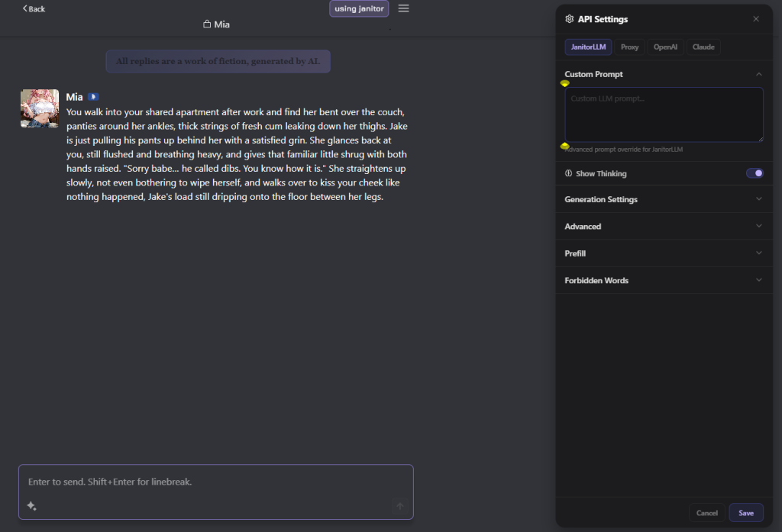Screen dimensions: 782x532
Task: Click the lock icon next to Mia title
Action: click(x=206, y=24)
